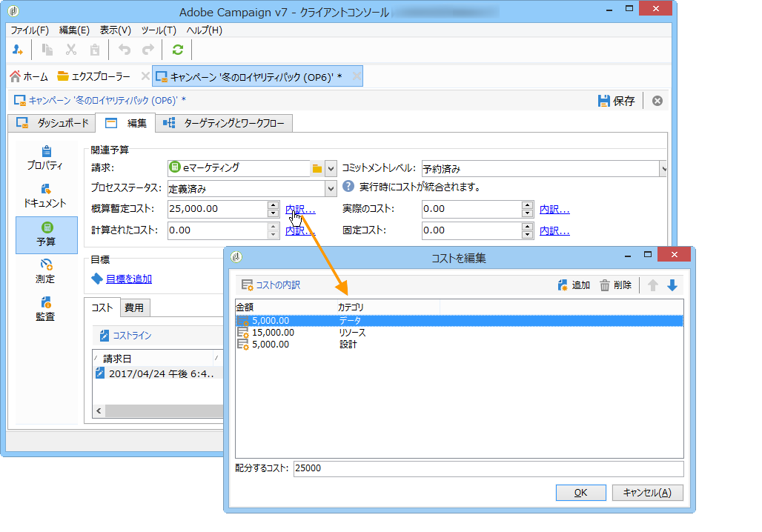This screenshot has width=762, height=532.
Task: Click blue move-down arrow in dialog
Action: coord(672,285)
